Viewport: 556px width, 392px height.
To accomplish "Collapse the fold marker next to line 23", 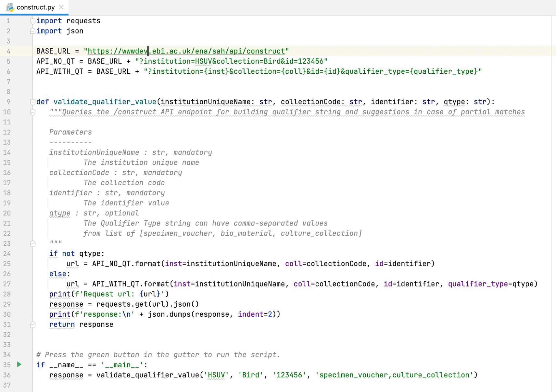I will coord(32,243).
